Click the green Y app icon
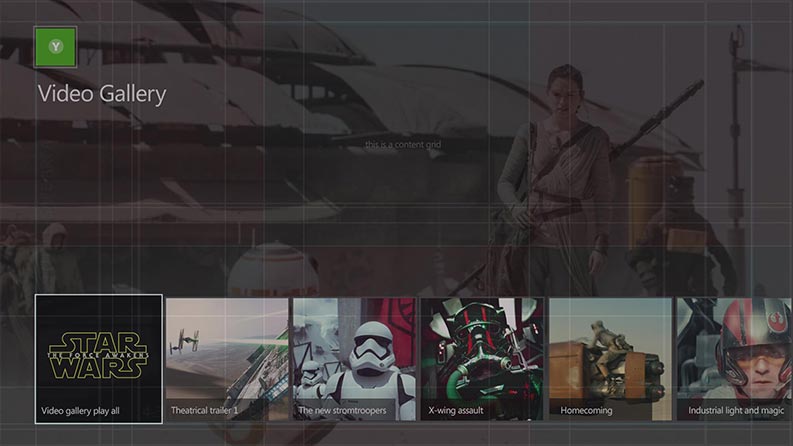This screenshot has height=446, width=793. pyautogui.click(x=55, y=47)
